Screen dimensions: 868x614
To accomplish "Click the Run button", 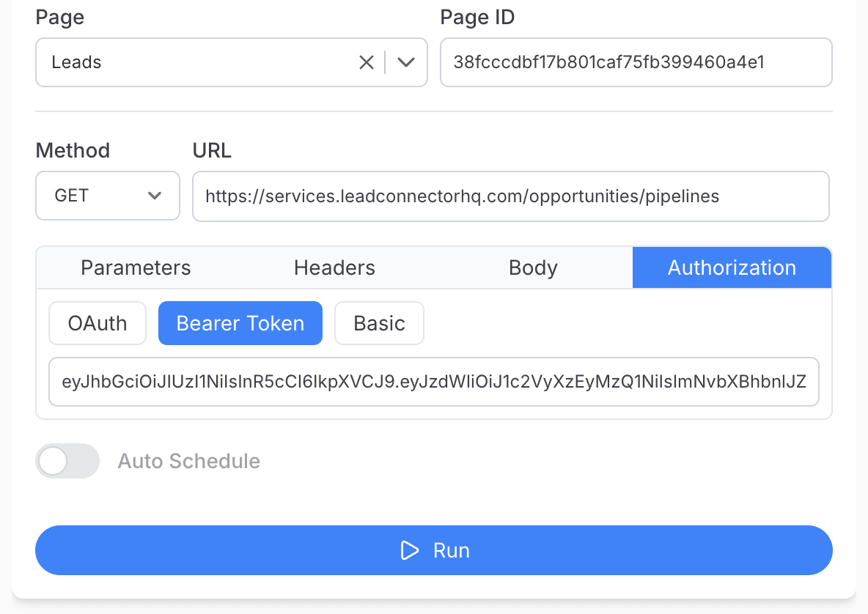I will 434,550.
